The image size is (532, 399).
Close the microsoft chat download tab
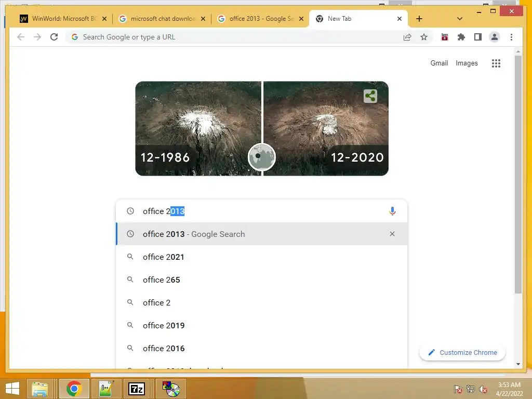pyautogui.click(x=203, y=19)
